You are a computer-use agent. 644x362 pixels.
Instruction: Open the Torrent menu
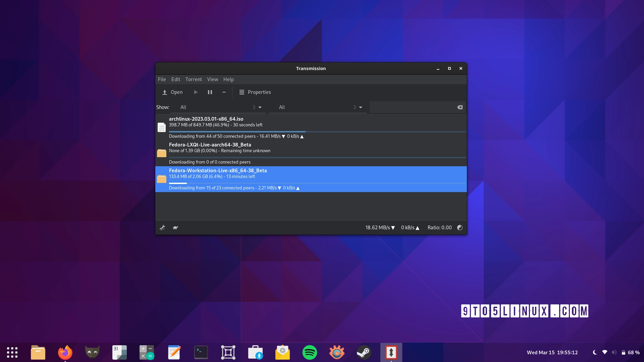194,79
